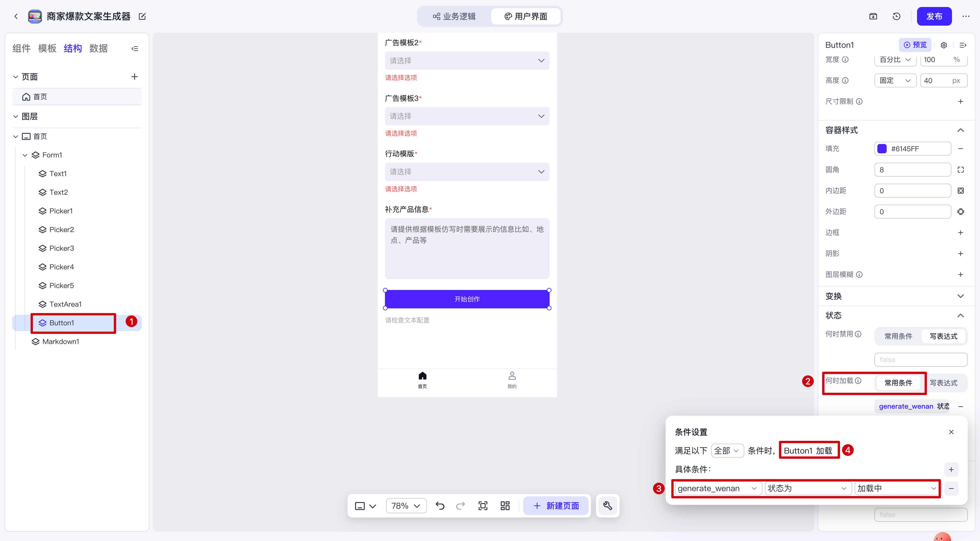
Task: Open the 78% zoom level dropdown
Action: (x=406, y=506)
